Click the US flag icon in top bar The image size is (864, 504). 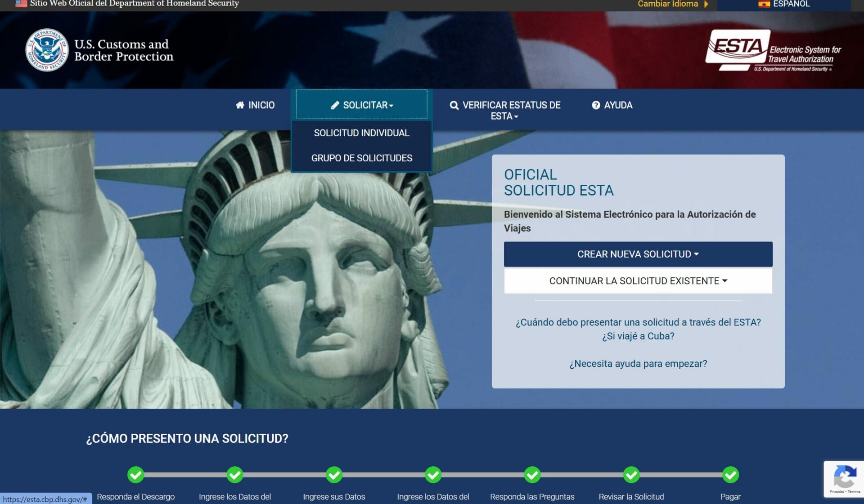[x=21, y=4]
